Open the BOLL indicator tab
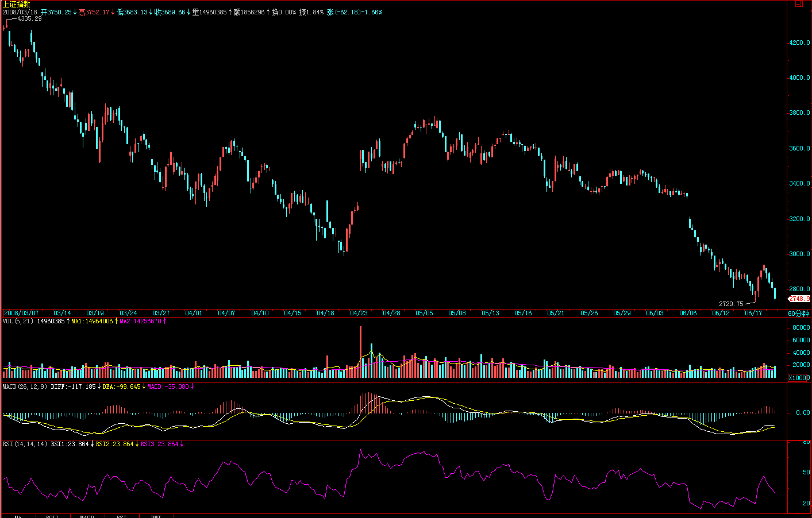812x518 pixels. pos(52,516)
